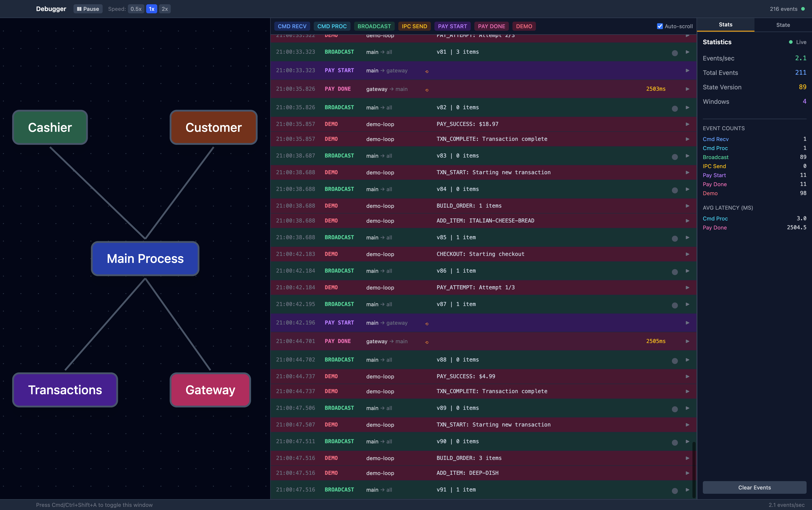
Task: Click the Live indicator dot in the Statistics panel
Action: click(x=791, y=42)
